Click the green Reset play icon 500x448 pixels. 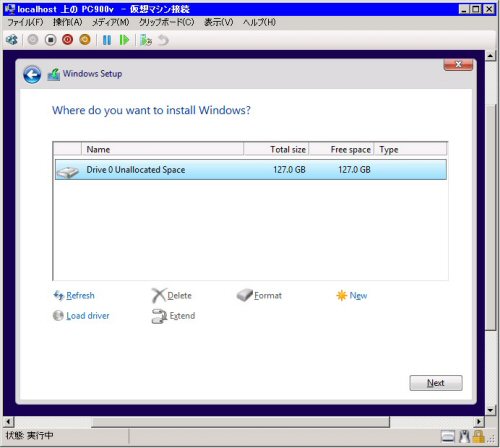coord(124,40)
